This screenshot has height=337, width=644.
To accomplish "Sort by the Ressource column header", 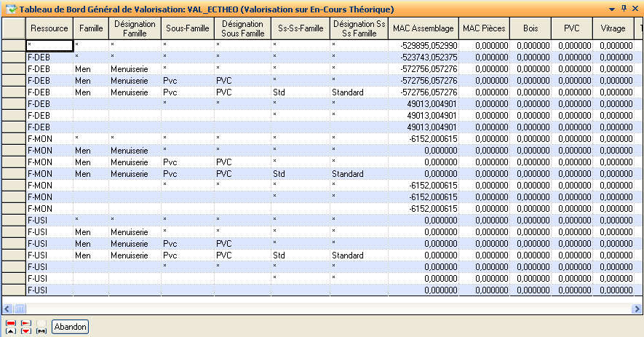I will (49, 28).
